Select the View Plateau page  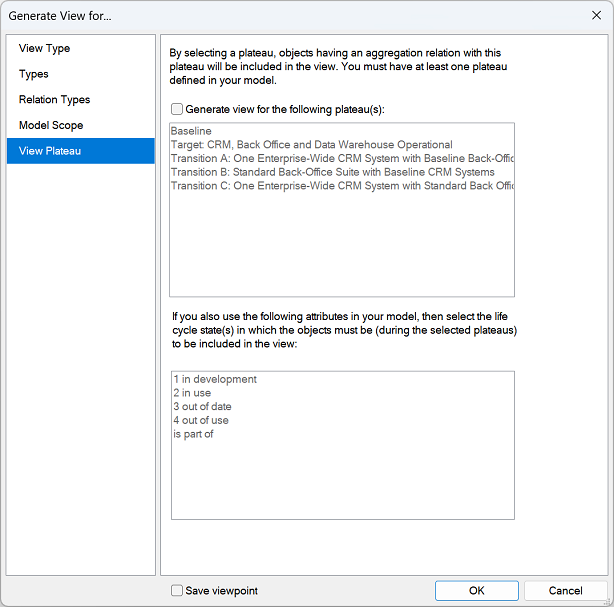click(50, 151)
